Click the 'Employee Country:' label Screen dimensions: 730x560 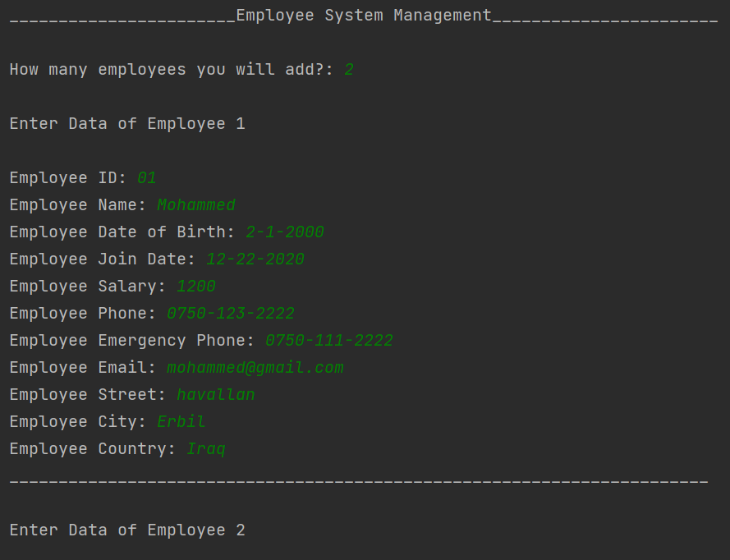[x=92, y=449]
